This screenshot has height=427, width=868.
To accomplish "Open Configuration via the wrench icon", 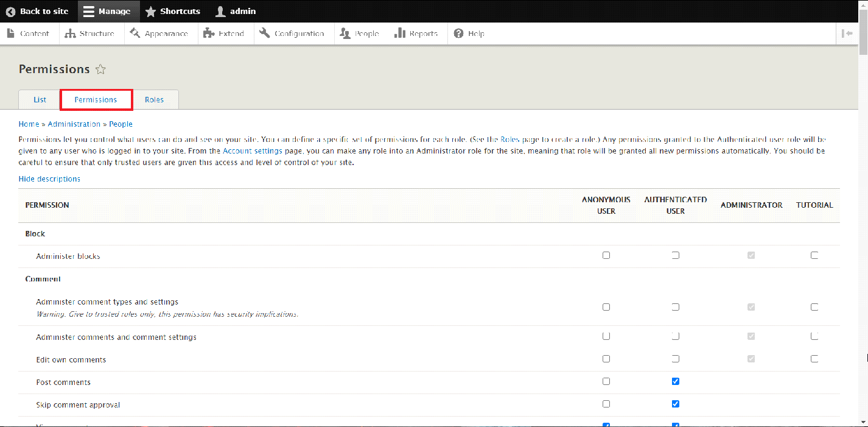I will pos(265,34).
